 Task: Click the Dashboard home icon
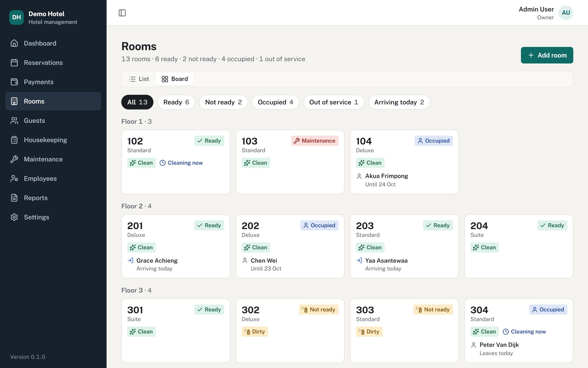pos(14,43)
